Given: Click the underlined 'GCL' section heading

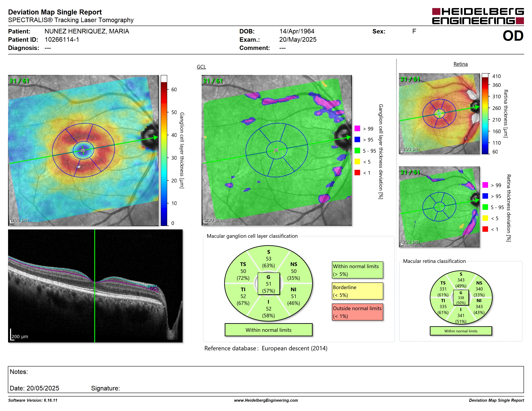Looking at the screenshot, I should point(201,67).
